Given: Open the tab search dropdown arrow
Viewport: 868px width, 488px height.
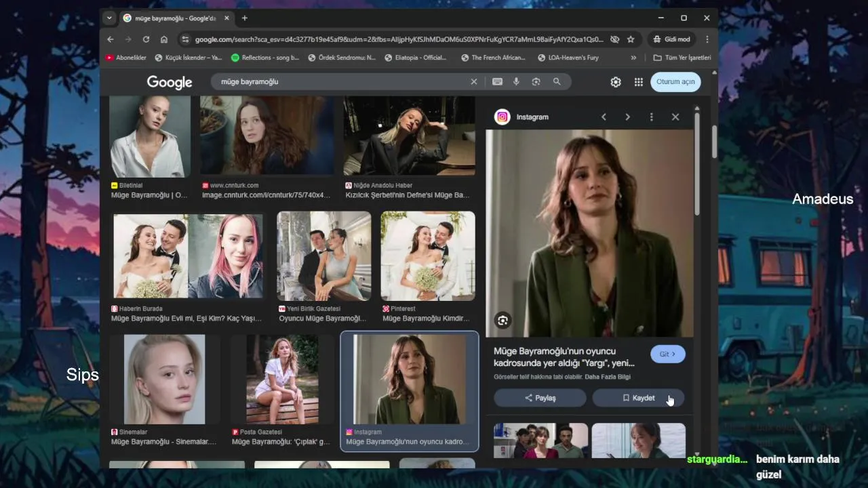Looking at the screenshot, I should click(109, 18).
